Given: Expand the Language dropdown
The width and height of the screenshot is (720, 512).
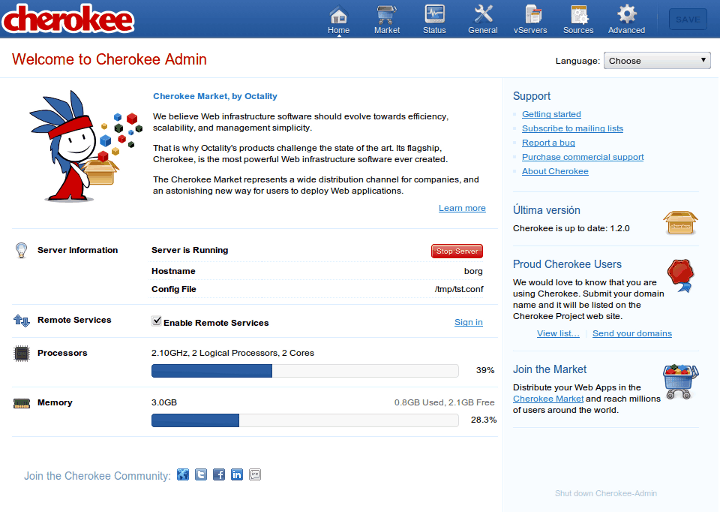Looking at the screenshot, I should point(657,61).
